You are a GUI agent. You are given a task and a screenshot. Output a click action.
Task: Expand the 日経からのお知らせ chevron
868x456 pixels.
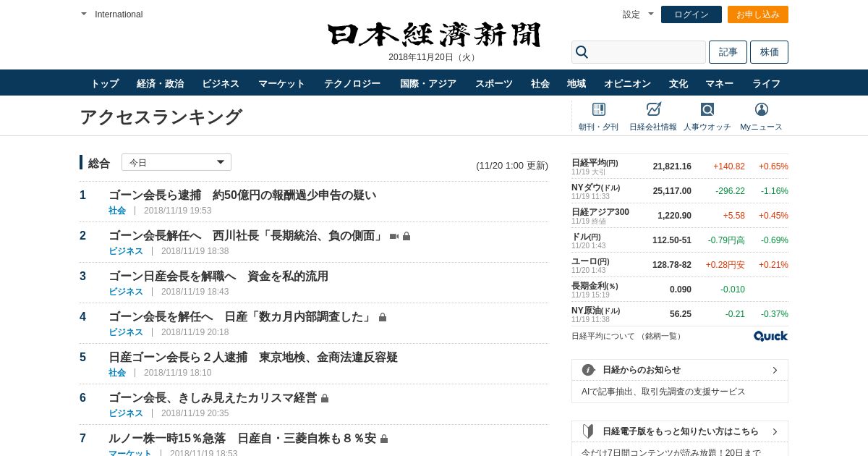coord(775,370)
